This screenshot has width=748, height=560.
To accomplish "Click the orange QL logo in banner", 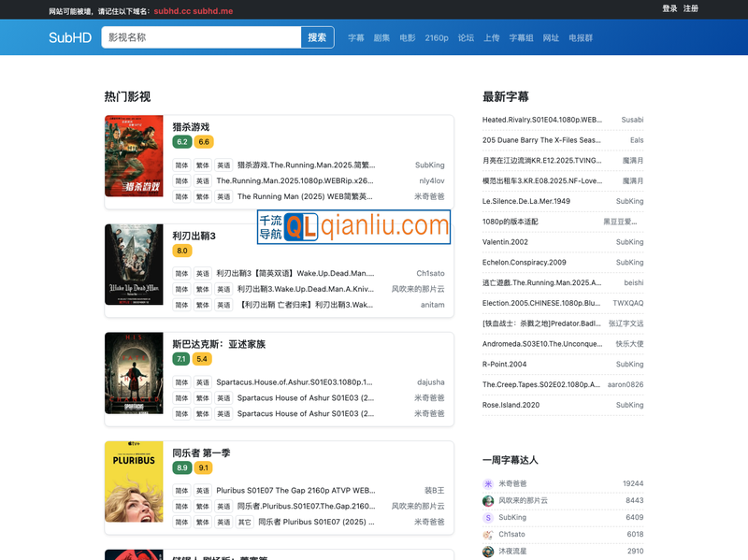I will 301,226.
